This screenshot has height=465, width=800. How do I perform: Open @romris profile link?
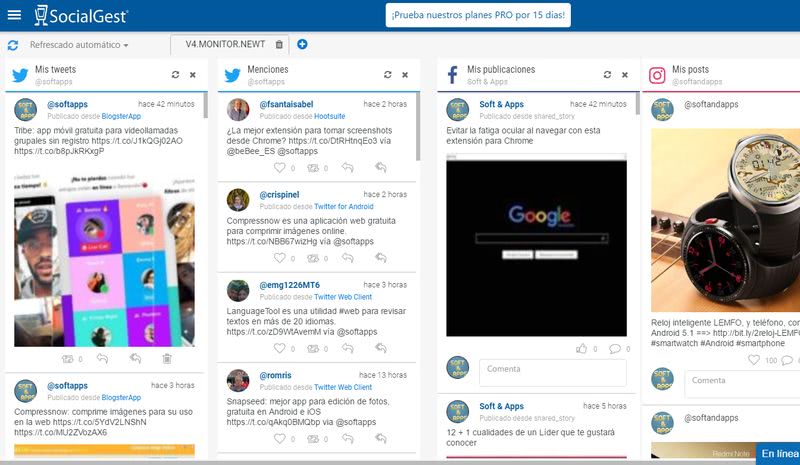coord(276,375)
